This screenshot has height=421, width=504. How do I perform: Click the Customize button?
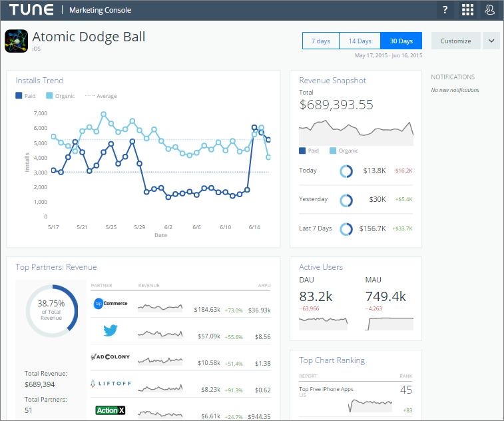[x=455, y=41]
